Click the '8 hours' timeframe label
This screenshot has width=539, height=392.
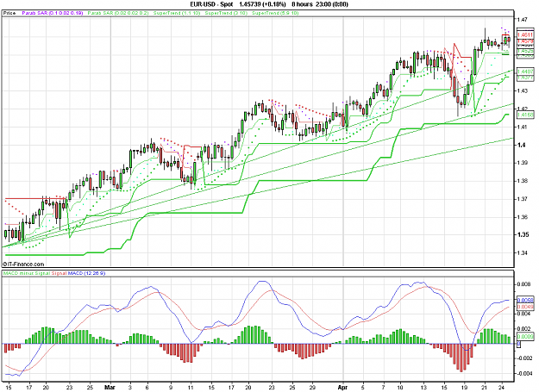(x=304, y=4)
